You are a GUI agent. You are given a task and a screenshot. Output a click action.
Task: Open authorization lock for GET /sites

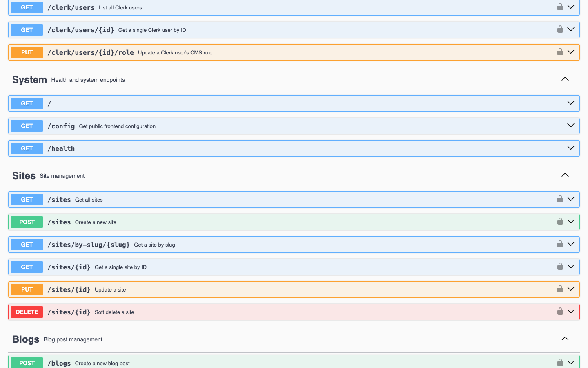click(x=560, y=199)
